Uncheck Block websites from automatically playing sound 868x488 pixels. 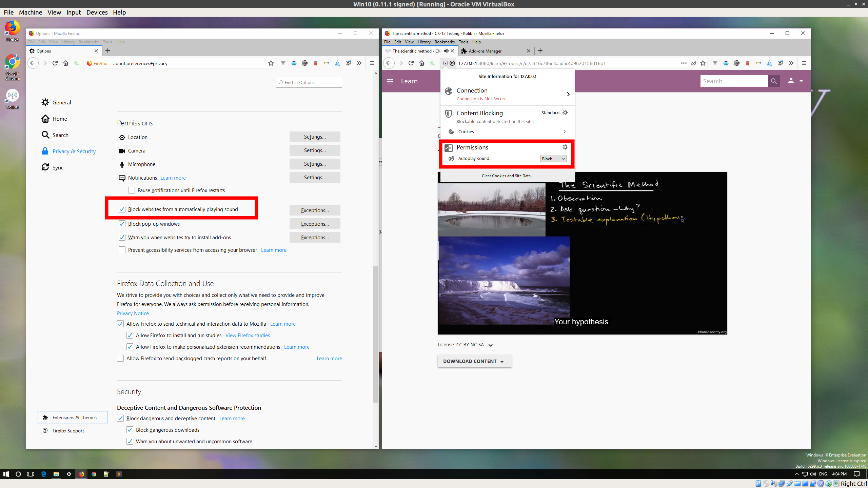122,209
